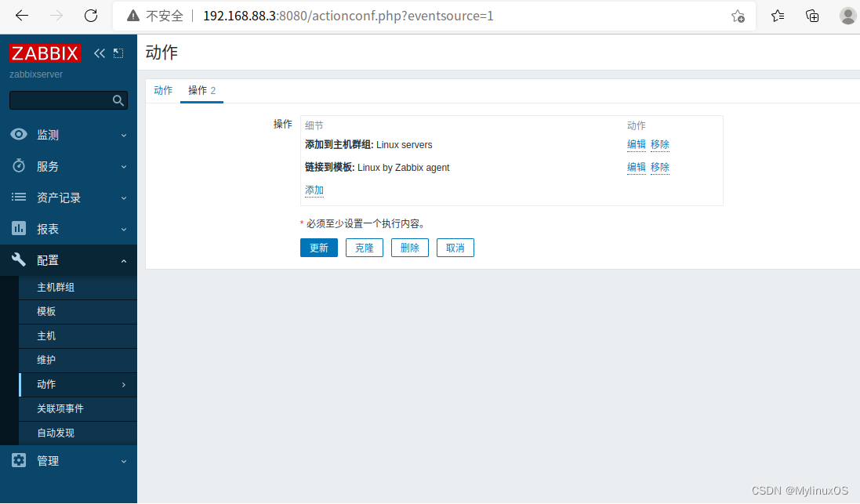860x504 pixels.
Task: Edit the Linux servers host group operation
Action: (637, 144)
